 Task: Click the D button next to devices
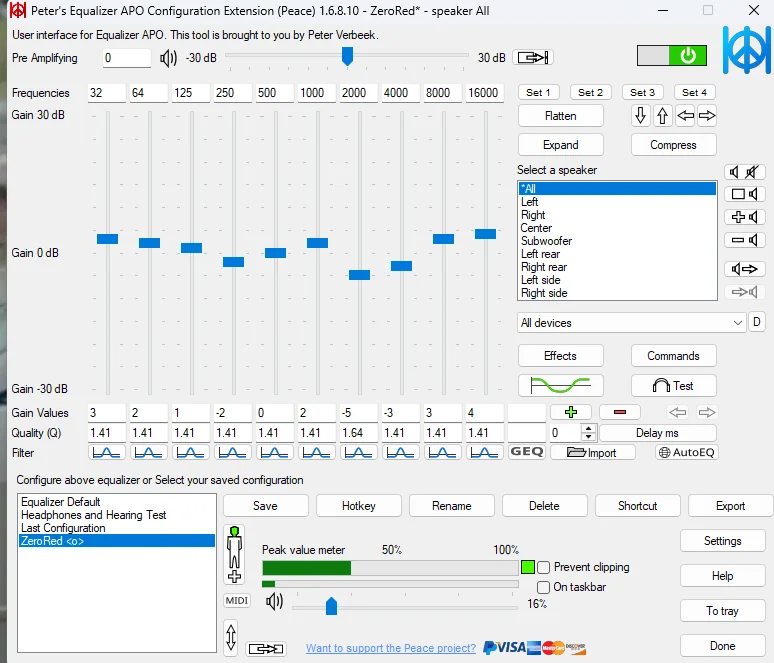point(757,322)
